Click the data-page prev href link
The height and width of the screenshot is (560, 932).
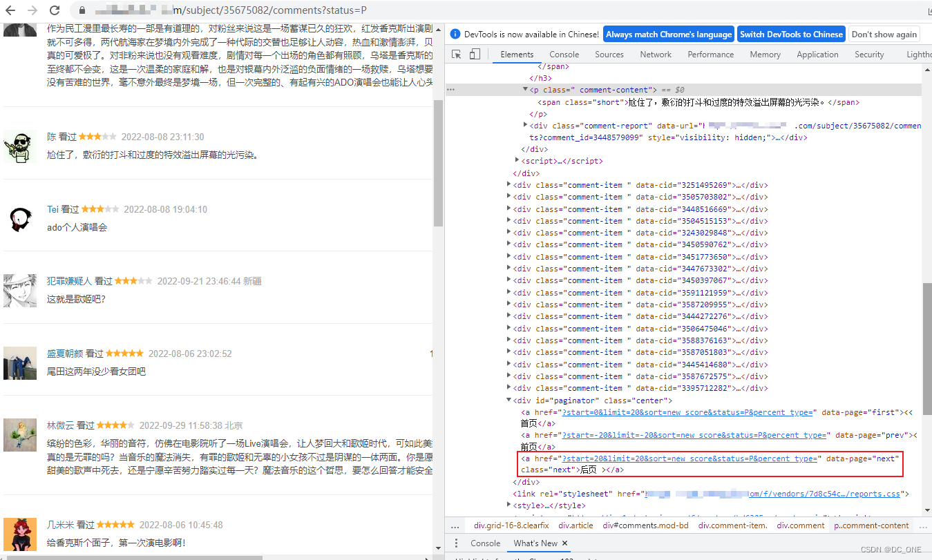(x=694, y=435)
